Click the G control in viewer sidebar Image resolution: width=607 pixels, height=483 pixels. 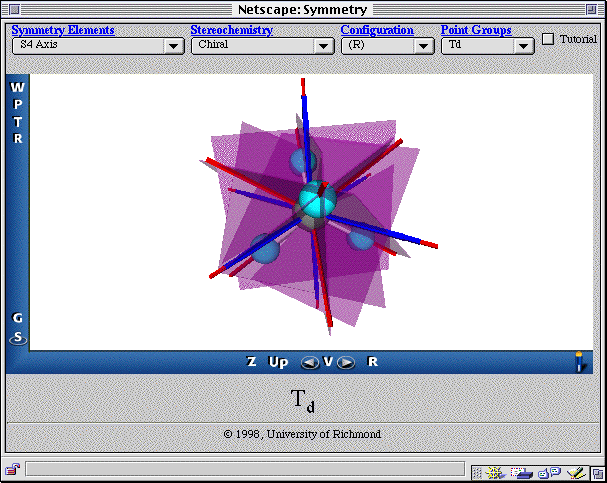(x=17, y=318)
